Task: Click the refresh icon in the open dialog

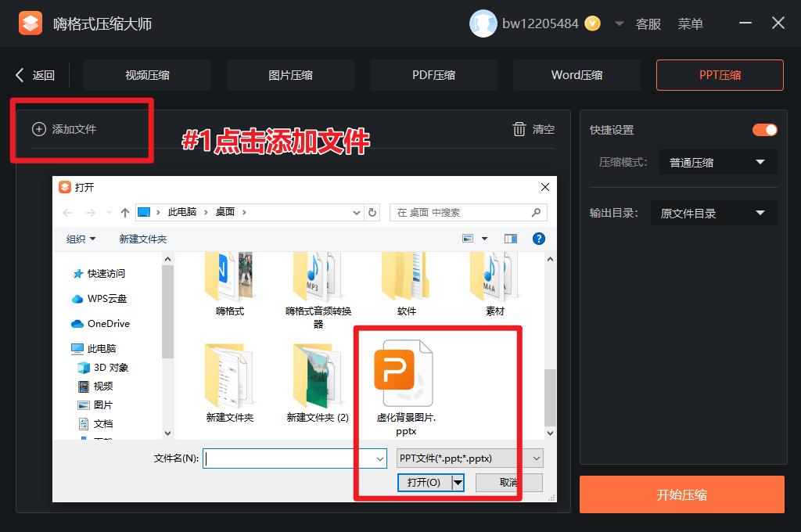Action: (372, 212)
